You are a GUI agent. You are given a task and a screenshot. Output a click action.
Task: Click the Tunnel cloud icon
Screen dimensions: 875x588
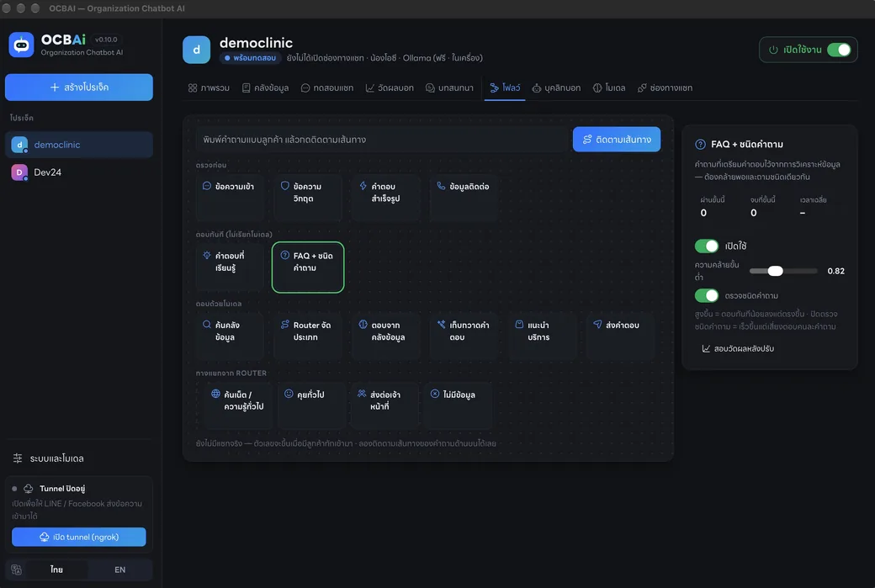point(28,489)
